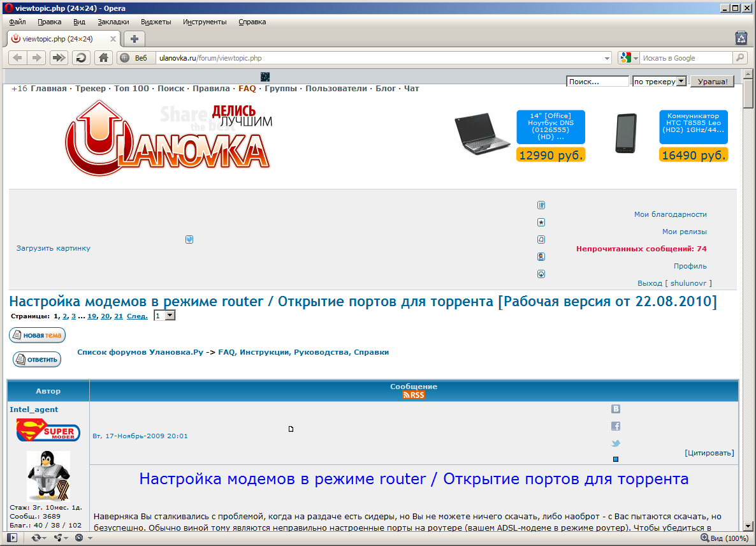The height and width of the screenshot is (546, 756).
Task: Click the Fast Forward button
Action: pyautogui.click(x=59, y=58)
